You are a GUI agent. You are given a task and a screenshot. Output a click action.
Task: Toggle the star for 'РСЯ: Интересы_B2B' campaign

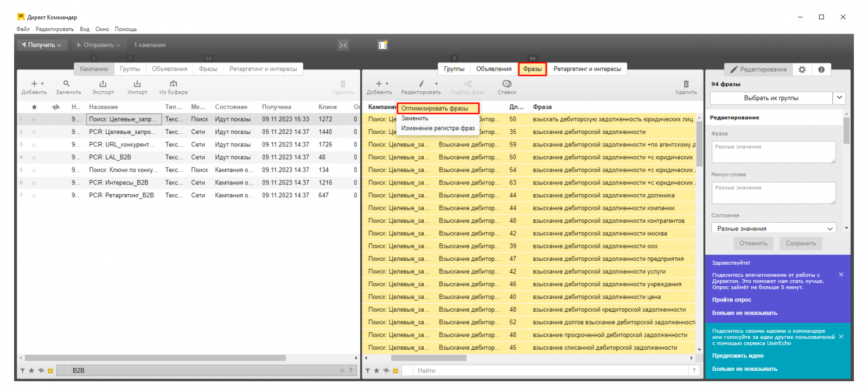click(34, 183)
